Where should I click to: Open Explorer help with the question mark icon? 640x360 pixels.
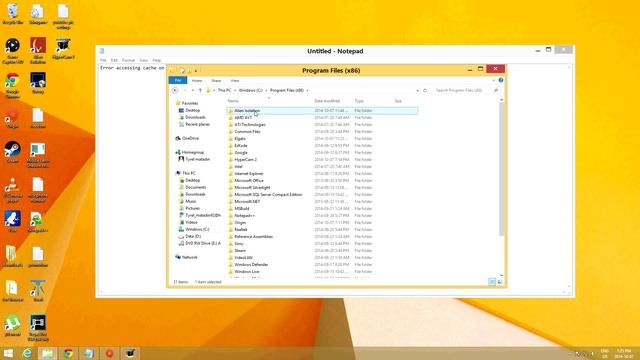tap(501, 80)
